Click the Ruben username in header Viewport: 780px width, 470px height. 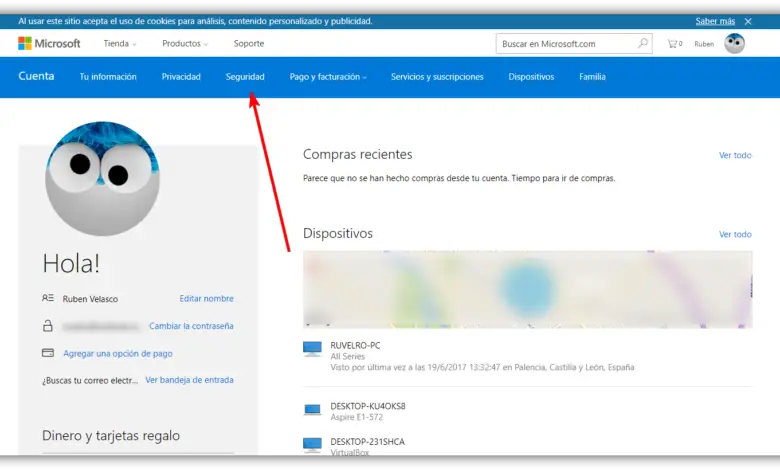tap(704, 44)
